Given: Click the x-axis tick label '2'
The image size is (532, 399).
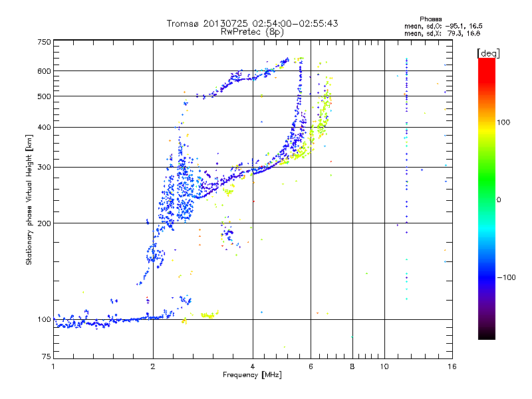Looking at the screenshot, I should tap(153, 366).
